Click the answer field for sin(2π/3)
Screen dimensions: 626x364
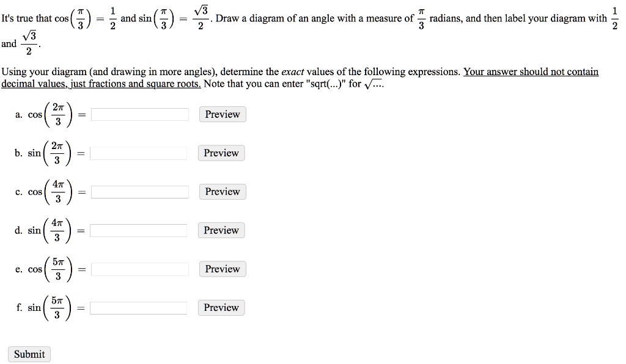[139, 153]
